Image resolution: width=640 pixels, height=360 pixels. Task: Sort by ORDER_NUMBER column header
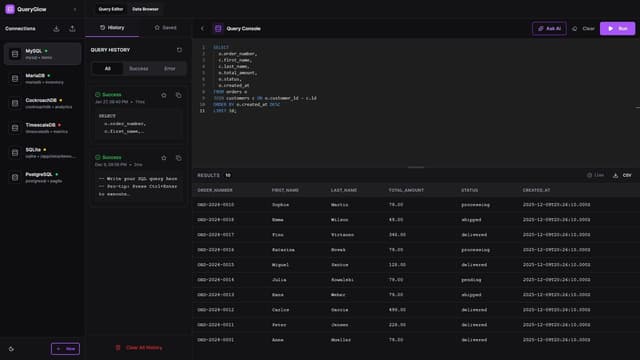point(215,190)
